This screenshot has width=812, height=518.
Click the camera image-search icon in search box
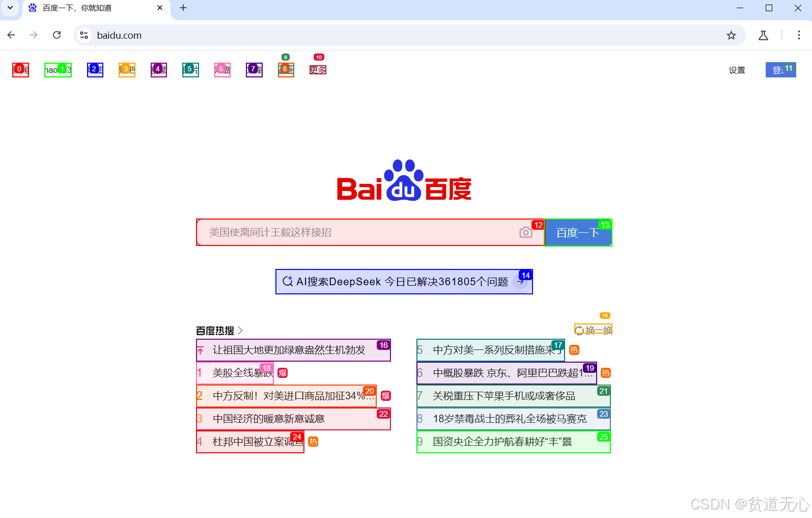(526, 232)
